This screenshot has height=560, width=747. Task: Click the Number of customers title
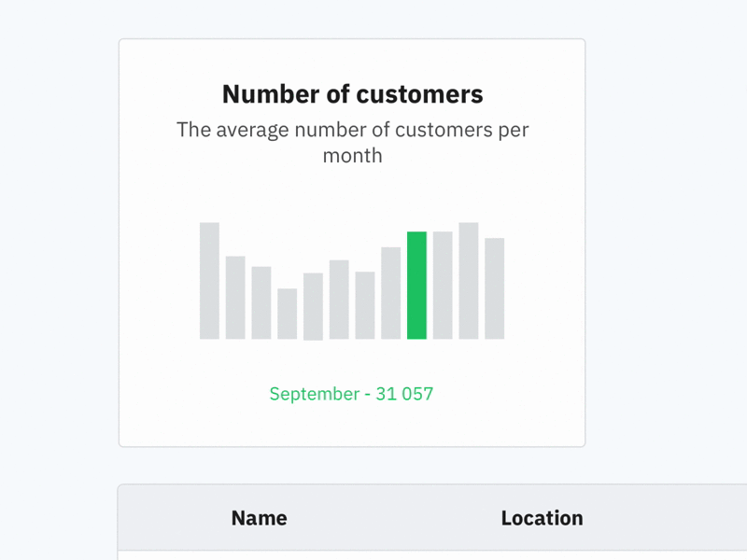(352, 93)
